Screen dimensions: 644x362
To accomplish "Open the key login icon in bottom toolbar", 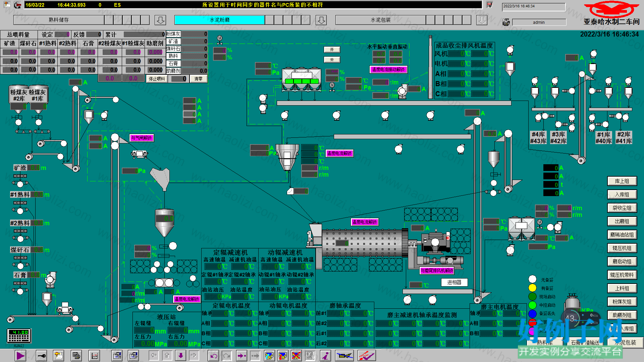I will point(41,356).
